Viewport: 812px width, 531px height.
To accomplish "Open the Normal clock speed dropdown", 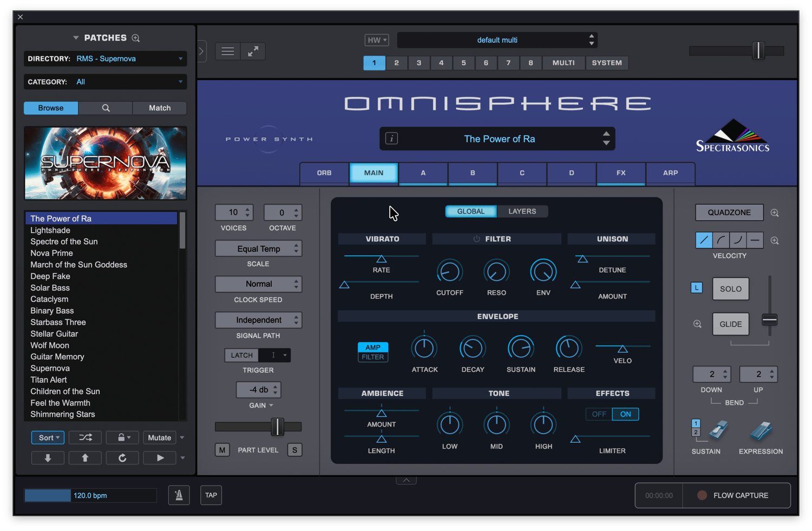I will pyautogui.click(x=258, y=284).
